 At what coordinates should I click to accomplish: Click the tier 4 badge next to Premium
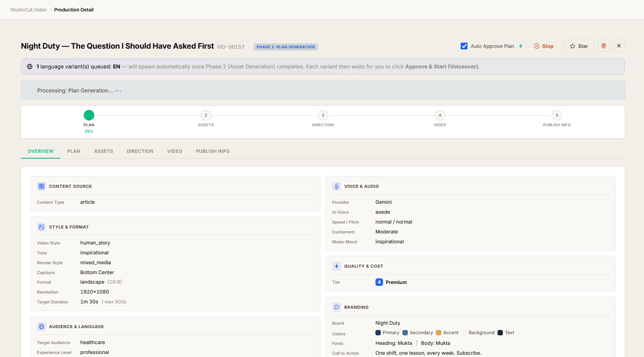379,282
